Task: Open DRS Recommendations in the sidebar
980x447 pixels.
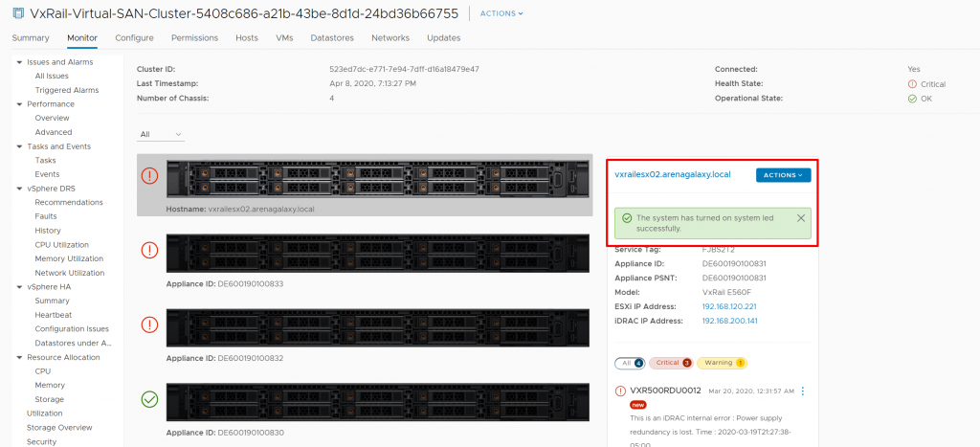Action: click(x=69, y=203)
